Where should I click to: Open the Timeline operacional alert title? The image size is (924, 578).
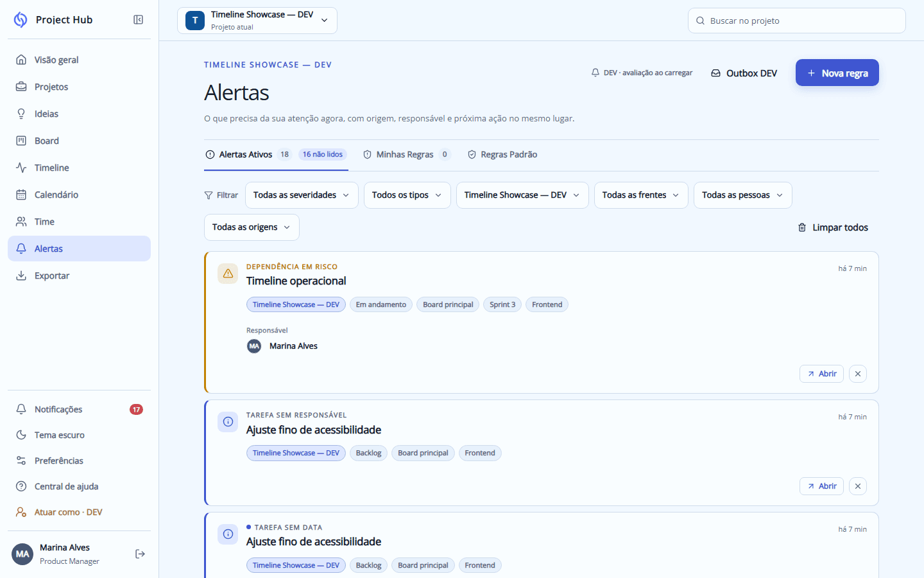pos(296,281)
